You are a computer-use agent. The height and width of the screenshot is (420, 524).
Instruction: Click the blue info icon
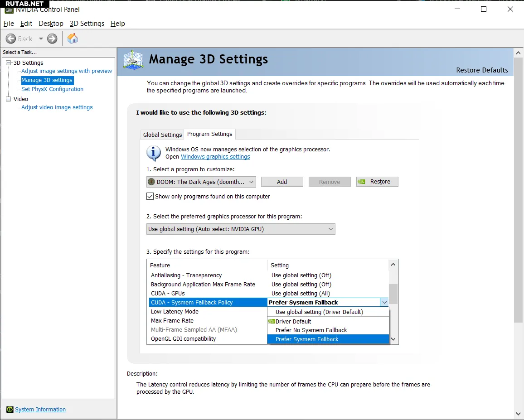click(154, 153)
